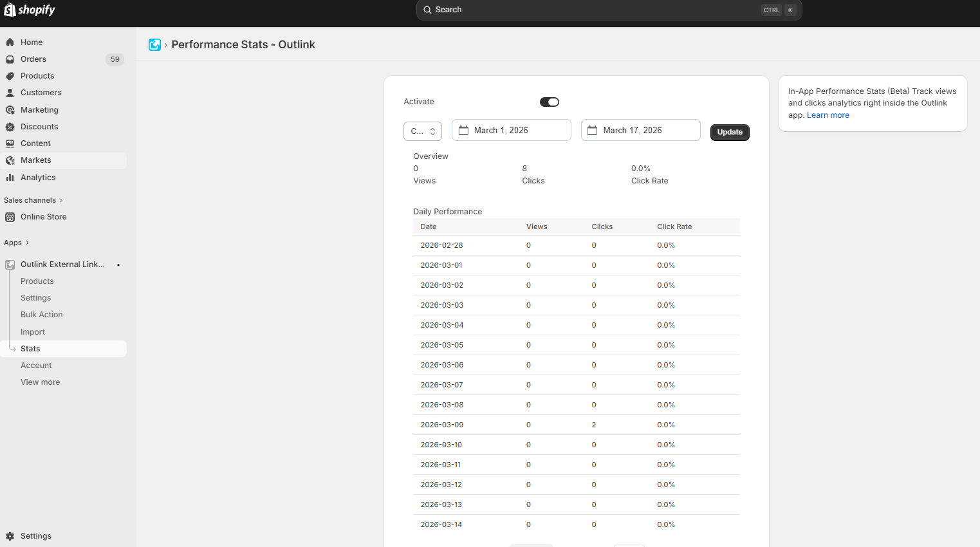Click the overview total Clicks value 8
980x547 pixels.
524,169
